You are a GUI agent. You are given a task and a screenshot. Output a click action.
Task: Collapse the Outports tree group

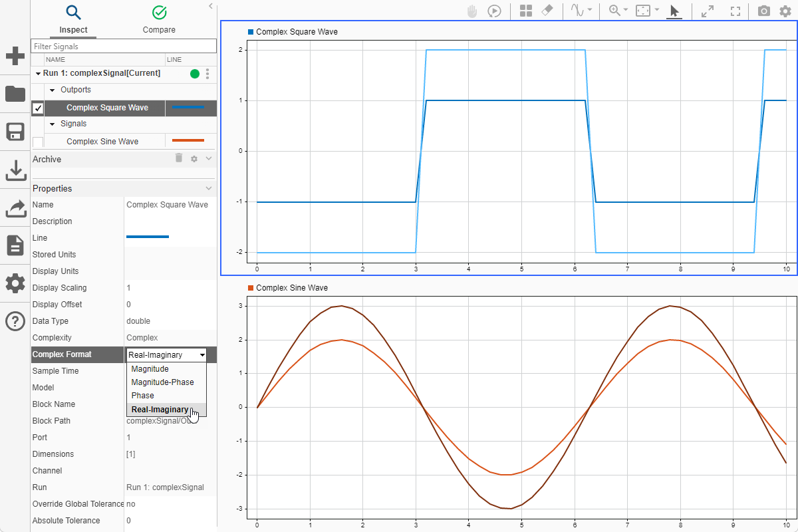[53, 90]
